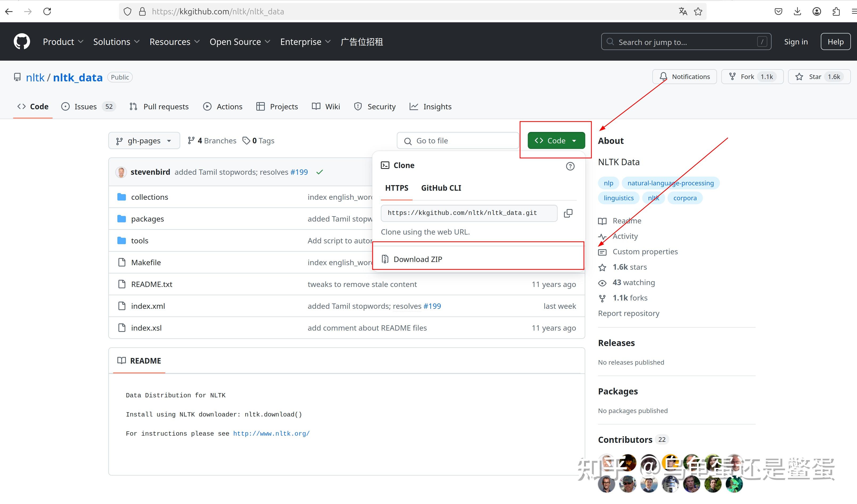Copy the clone URL with the copy icon

click(568, 213)
